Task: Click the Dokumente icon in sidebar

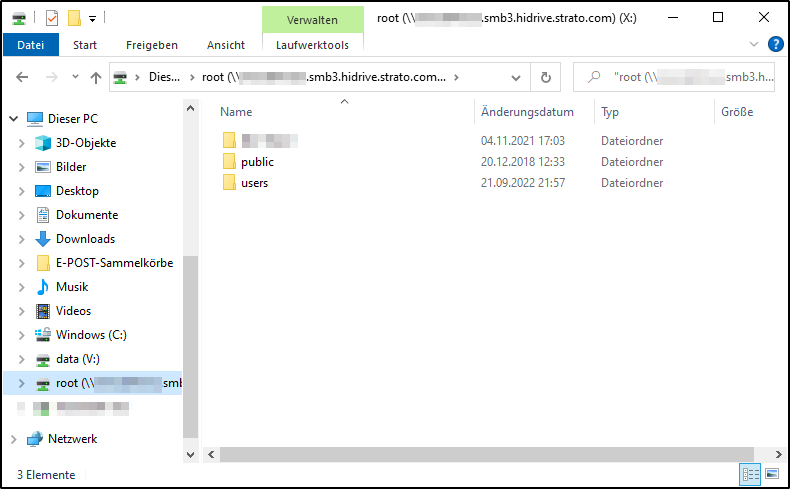Action: pos(43,215)
